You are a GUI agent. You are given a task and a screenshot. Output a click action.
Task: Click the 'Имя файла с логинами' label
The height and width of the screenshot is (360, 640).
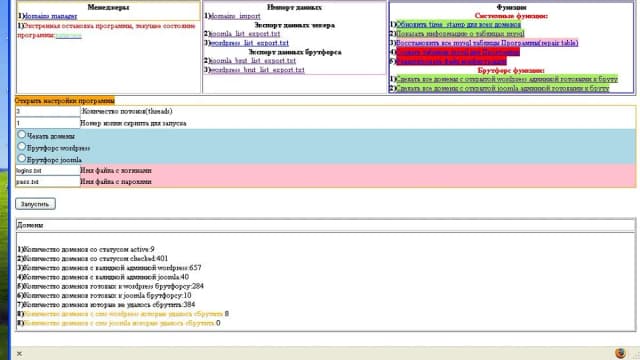coord(116,170)
